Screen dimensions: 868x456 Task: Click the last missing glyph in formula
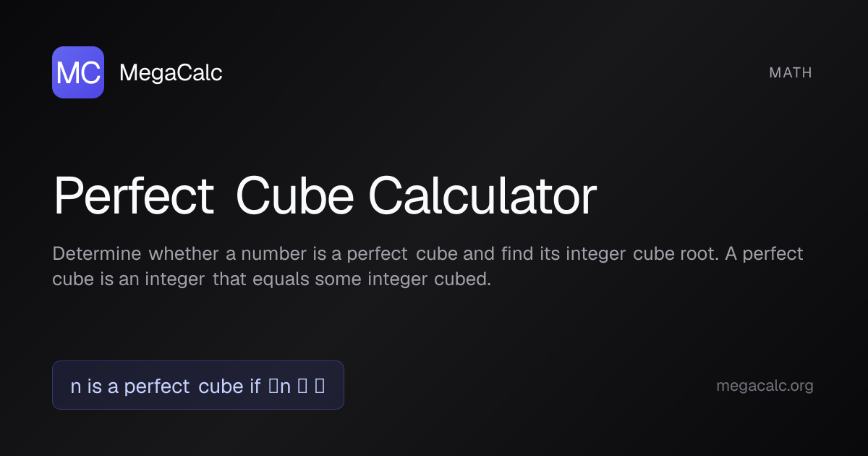320,386
